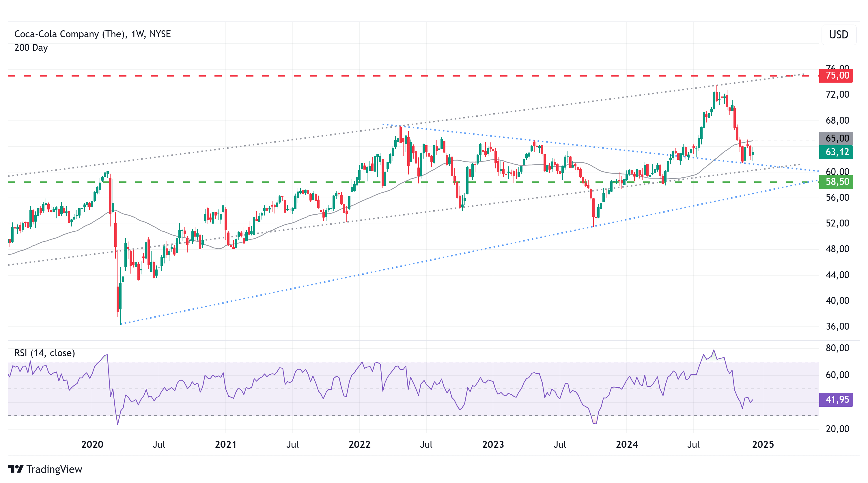Click the 44,00 price axis tick

[837, 275]
